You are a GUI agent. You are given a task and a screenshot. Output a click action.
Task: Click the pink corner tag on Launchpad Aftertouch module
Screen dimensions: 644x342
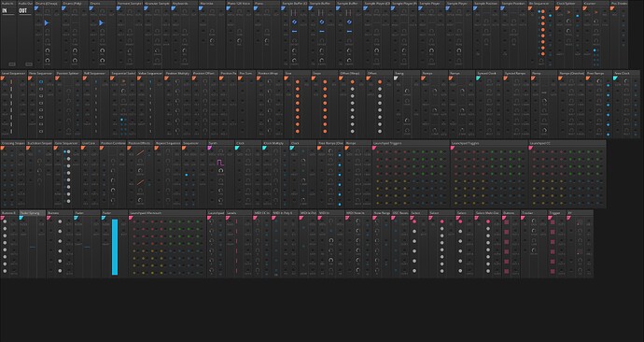click(131, 218)
